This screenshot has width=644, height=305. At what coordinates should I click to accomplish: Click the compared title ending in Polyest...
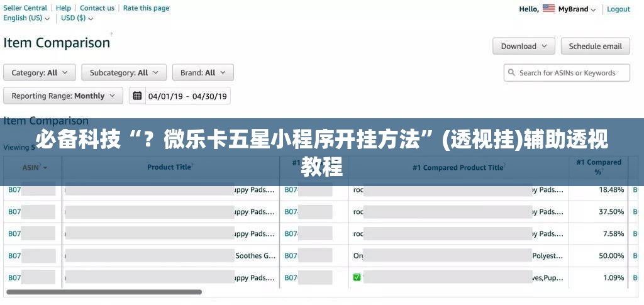click(x=458, y=256)
